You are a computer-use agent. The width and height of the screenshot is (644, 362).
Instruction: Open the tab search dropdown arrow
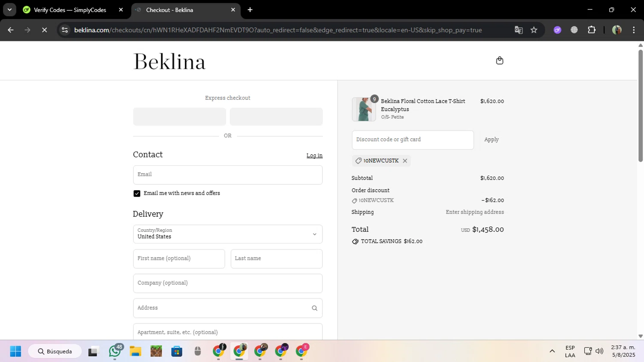9,10
